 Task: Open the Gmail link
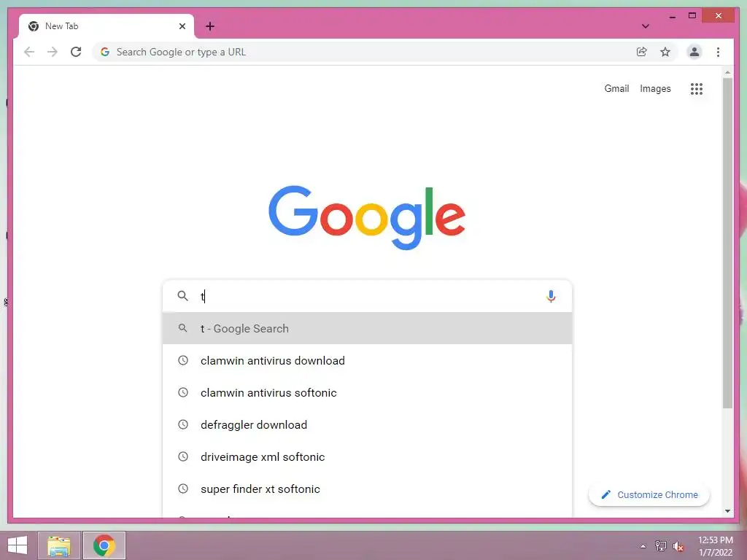point(616,88)
